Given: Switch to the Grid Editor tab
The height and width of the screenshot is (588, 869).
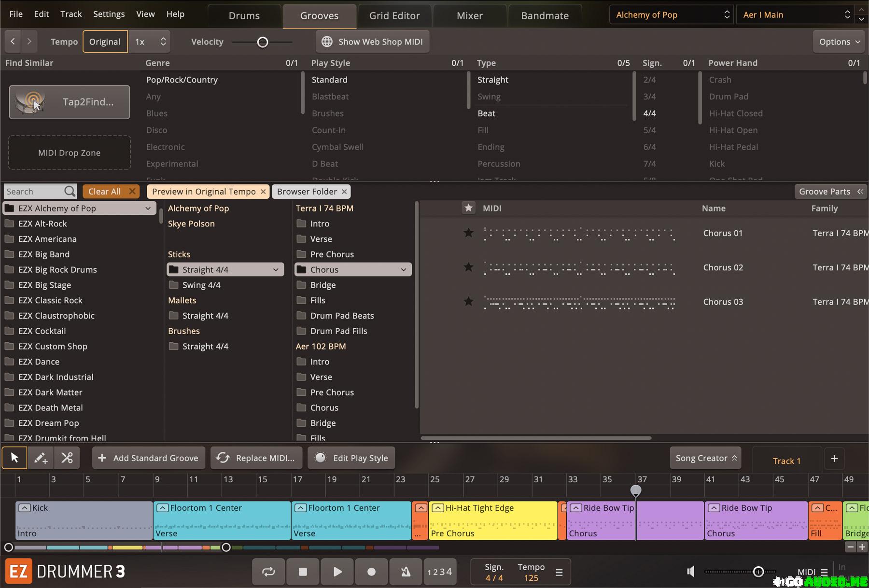Looking at the screenshot, I should (394, 16).
